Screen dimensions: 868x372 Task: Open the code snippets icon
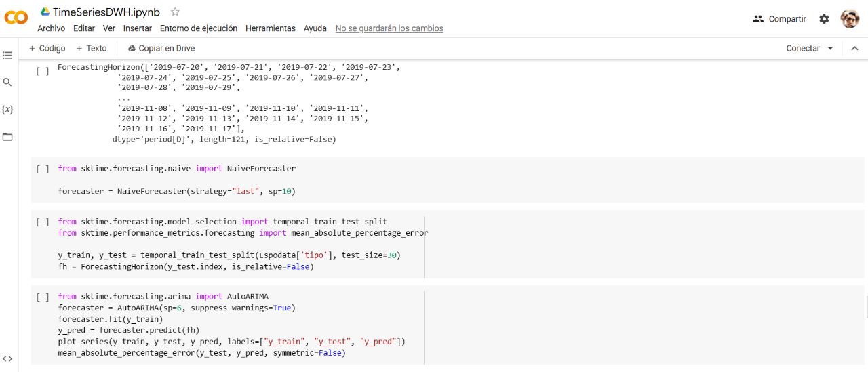pos(7,358)
